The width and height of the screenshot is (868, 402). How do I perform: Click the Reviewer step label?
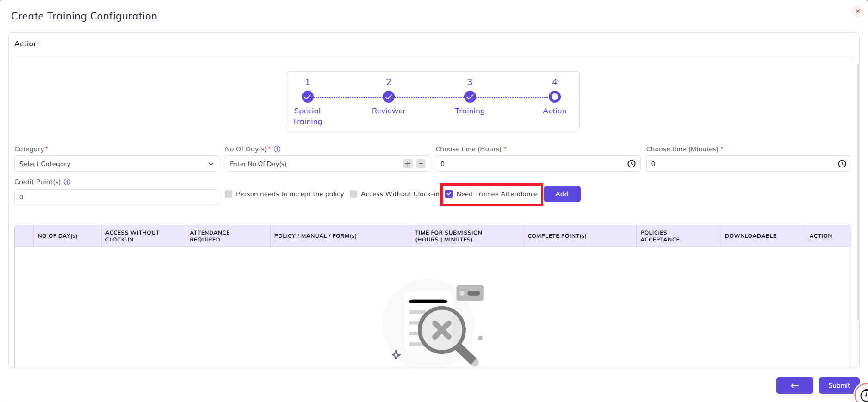pyautogui.click(x=389, y=111)
